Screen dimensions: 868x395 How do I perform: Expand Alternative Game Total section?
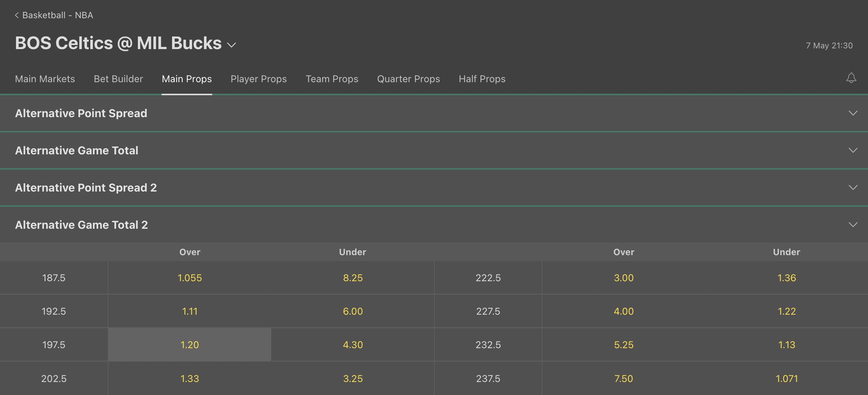[853, 150]
